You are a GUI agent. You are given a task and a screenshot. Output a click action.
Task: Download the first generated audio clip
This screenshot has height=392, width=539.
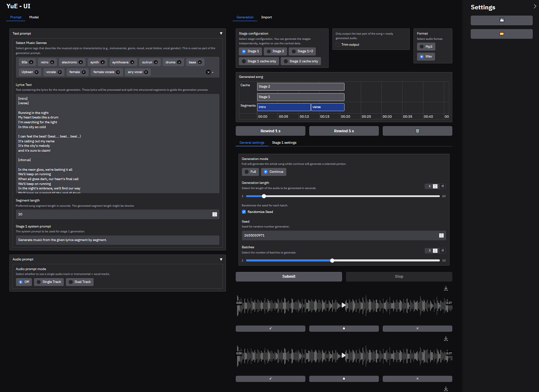(x=446, y=288)
